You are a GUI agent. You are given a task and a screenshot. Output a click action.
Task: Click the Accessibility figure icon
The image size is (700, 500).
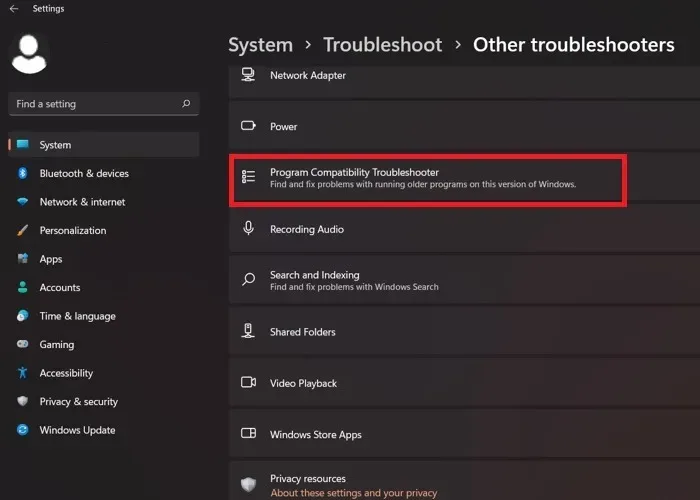tap(22, 373)
